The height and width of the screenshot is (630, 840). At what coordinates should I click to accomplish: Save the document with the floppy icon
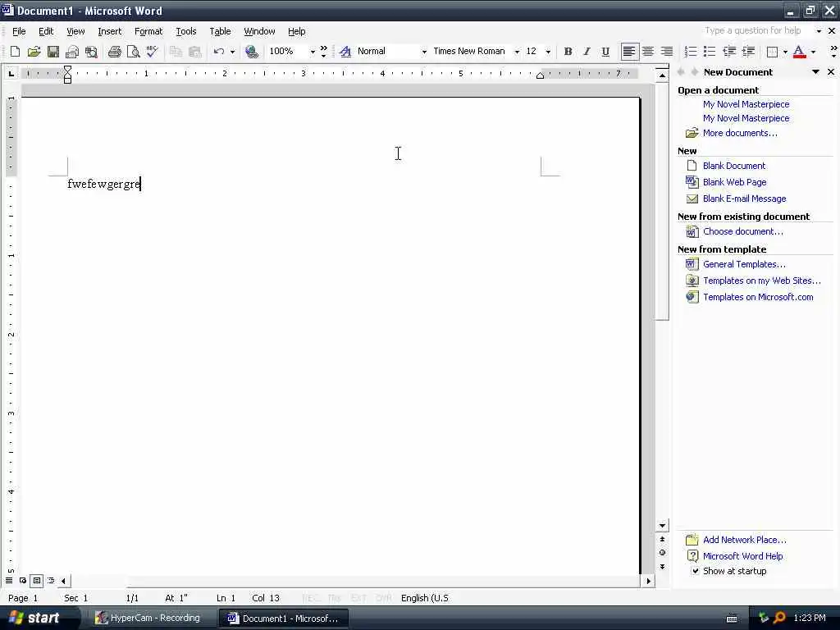pos(53,52)
